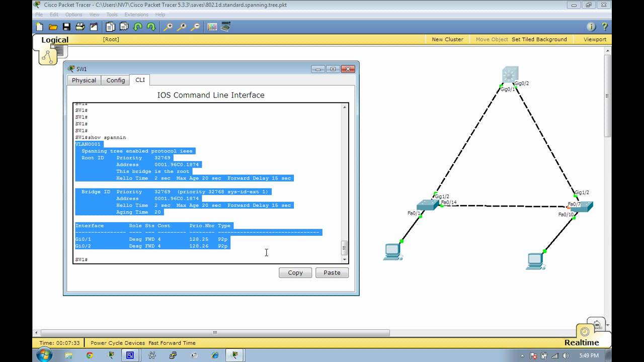Open the View menu
The height and width of the screenshot is (362, 644).
[94, 15]
